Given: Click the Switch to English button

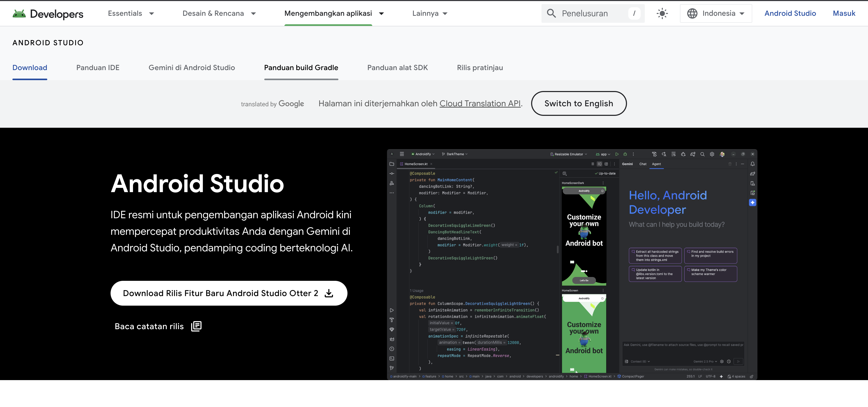Looking at the screenshot, I should tap(579, 103).
